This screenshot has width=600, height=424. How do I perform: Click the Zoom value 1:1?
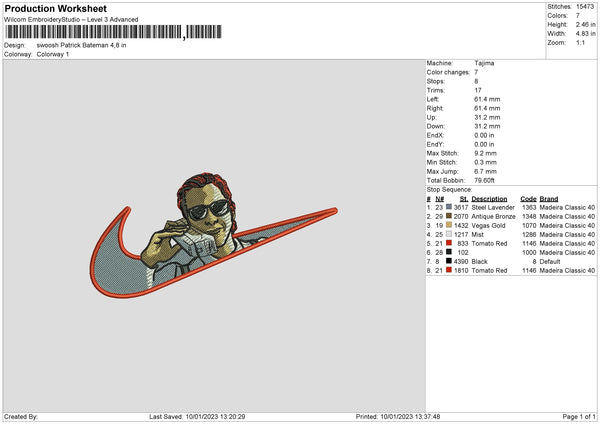(580, 42)
